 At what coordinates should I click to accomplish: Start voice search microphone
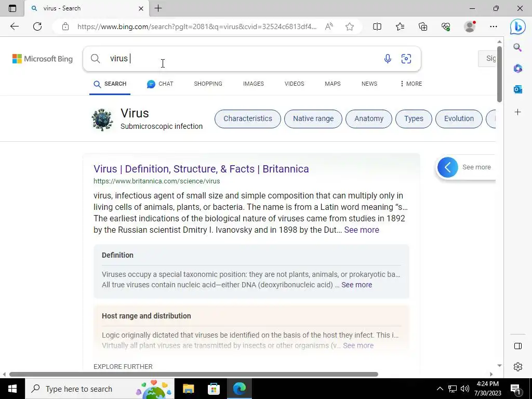click(x=388, y=59)
